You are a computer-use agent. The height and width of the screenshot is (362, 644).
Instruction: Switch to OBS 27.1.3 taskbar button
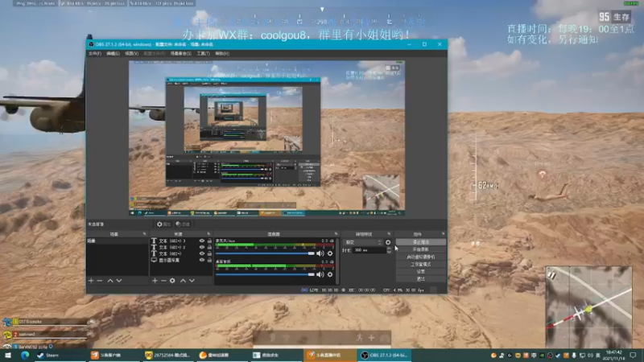385,356
